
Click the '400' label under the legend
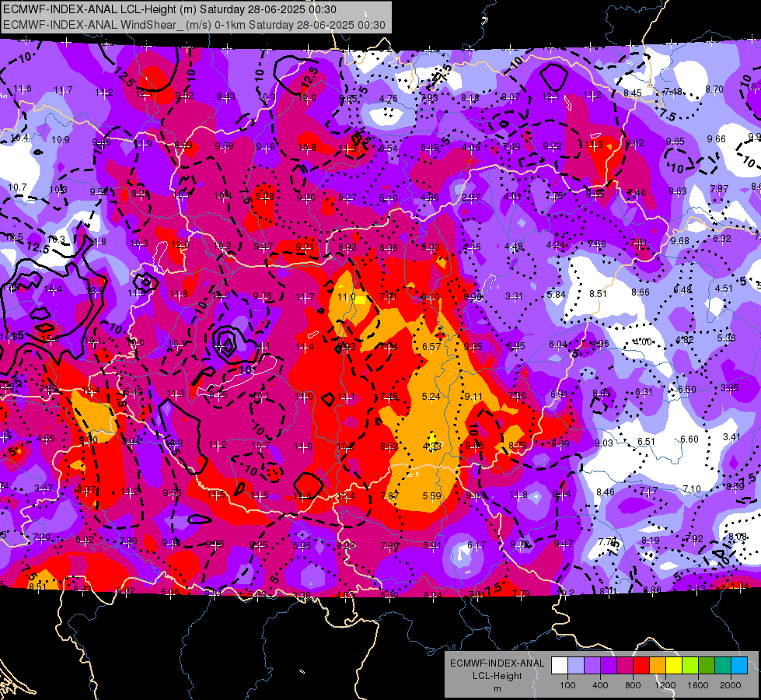(x=600, y=685)
